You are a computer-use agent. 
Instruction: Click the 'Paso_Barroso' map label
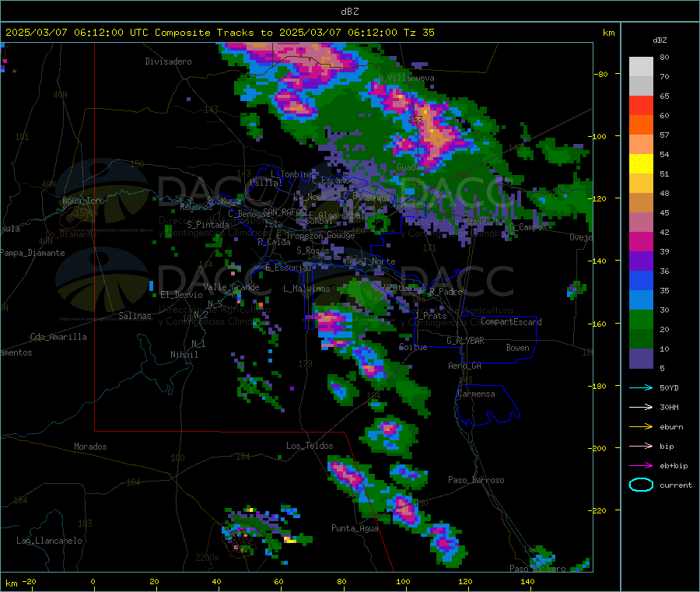pos(476,480)
